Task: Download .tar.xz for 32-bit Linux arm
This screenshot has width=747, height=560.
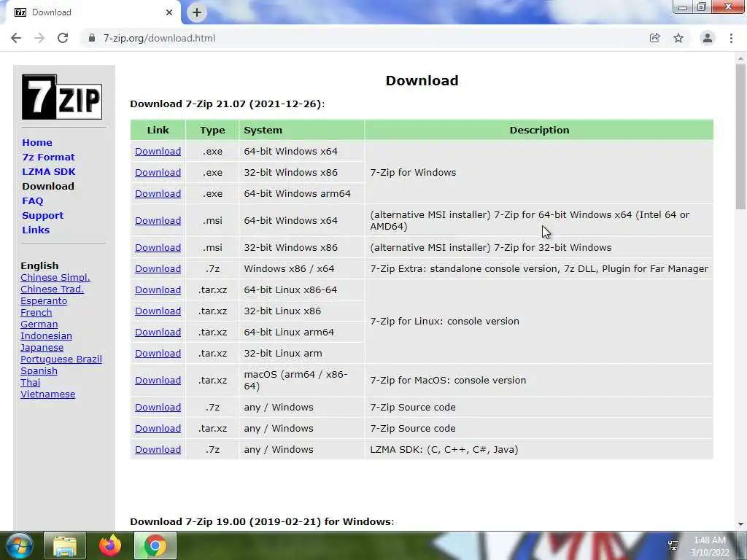Action: click(158, 354)
